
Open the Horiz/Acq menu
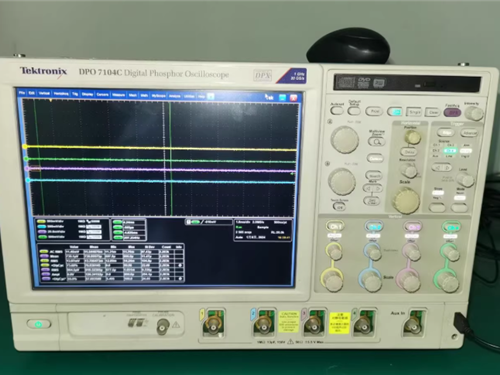click(x=61, y=94)
